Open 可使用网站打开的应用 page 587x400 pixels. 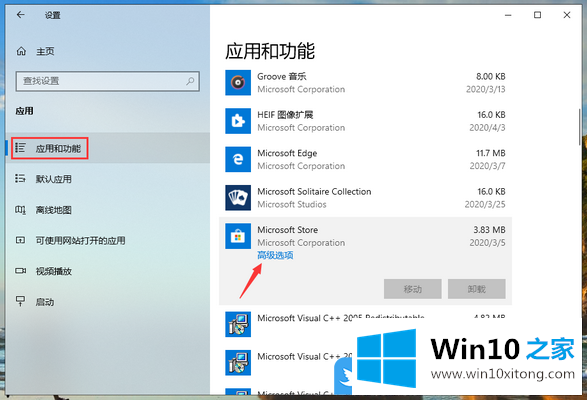(108, 240)
